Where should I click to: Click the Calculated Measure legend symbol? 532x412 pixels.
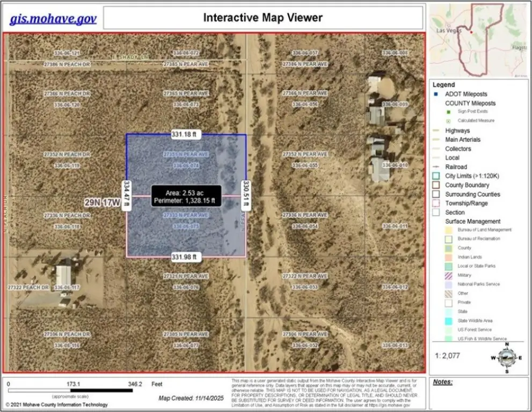click(x=449, y=121)
